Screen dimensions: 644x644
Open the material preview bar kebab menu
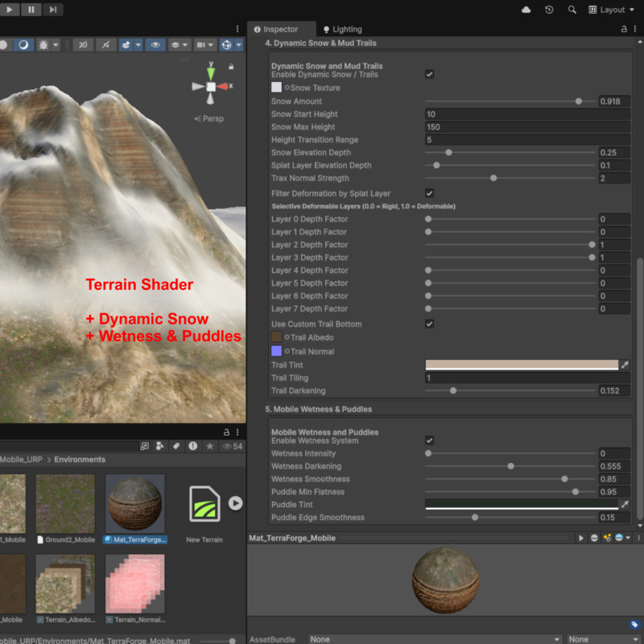[x=638, y=538]
